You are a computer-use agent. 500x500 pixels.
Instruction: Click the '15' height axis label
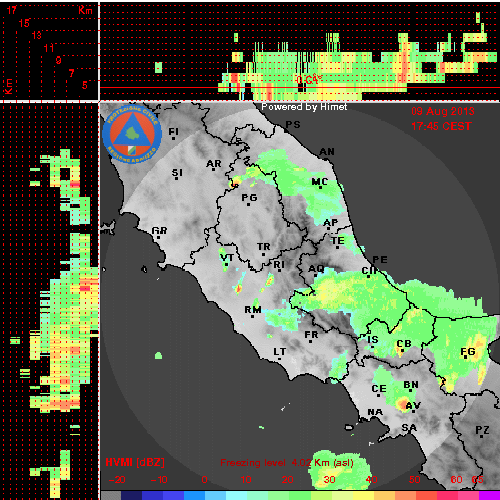tap(24, 23)
